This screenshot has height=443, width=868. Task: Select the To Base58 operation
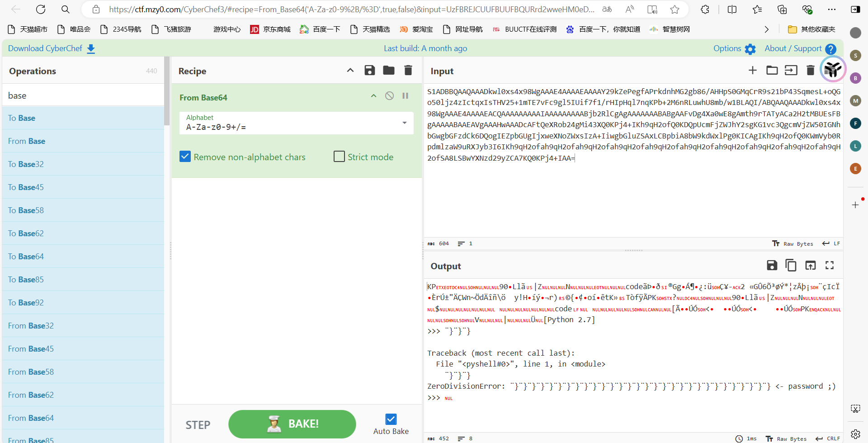tap(83, 210)
